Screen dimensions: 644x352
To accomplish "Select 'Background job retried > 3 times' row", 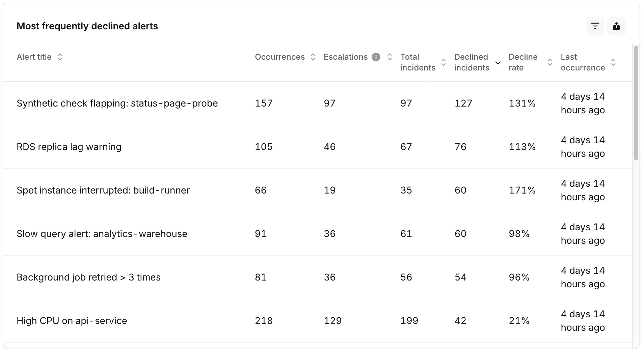I will tap(318, 277).
